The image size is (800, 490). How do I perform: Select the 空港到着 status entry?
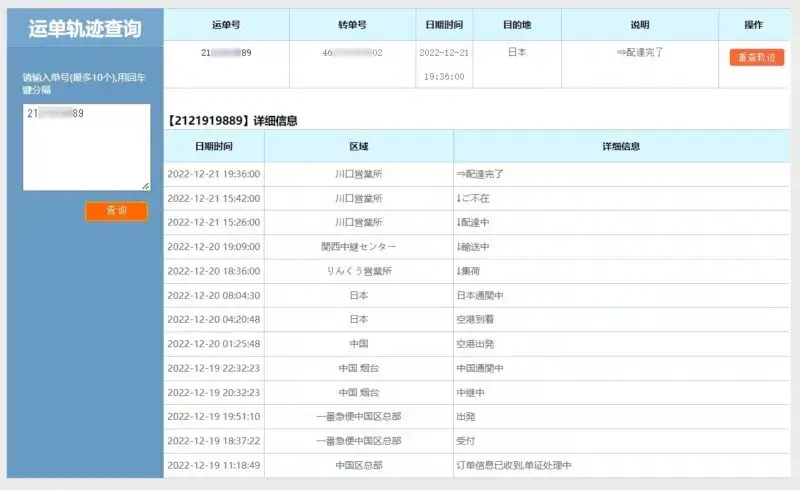(x=475, y=320)
